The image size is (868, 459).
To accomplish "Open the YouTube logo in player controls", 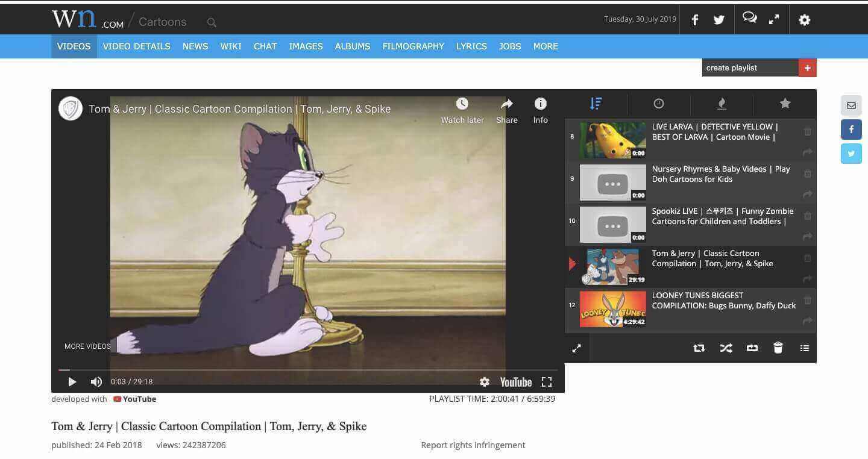I will 516,382.
